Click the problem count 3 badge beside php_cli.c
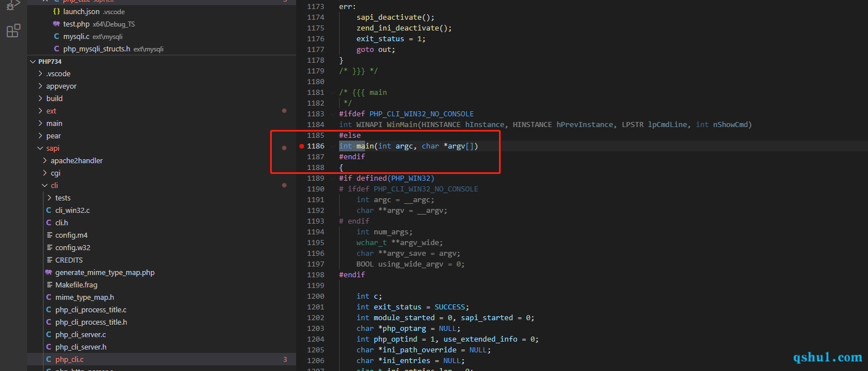Image resolution: width=868 pixels, height=371 pixels. pyautogui.click(x=285, y=360)
